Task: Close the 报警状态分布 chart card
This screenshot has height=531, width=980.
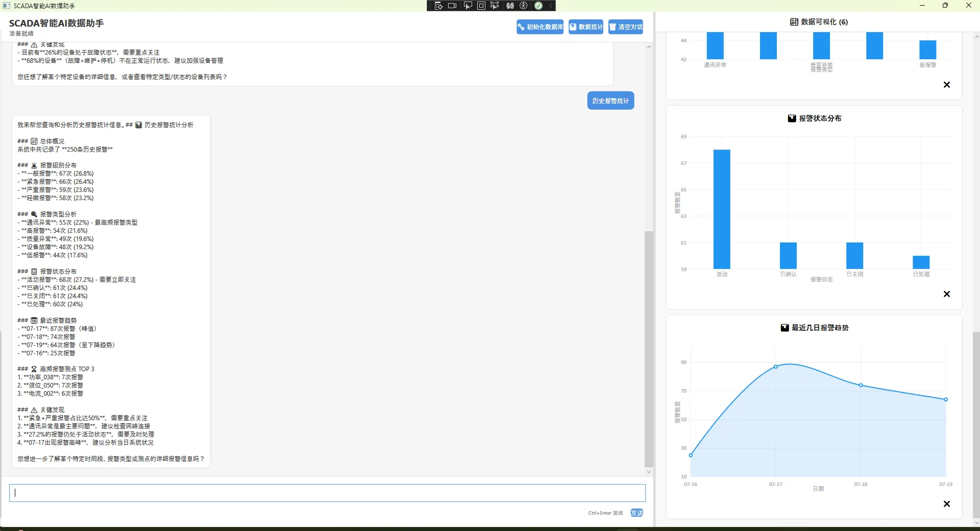Action: (947, 294)
